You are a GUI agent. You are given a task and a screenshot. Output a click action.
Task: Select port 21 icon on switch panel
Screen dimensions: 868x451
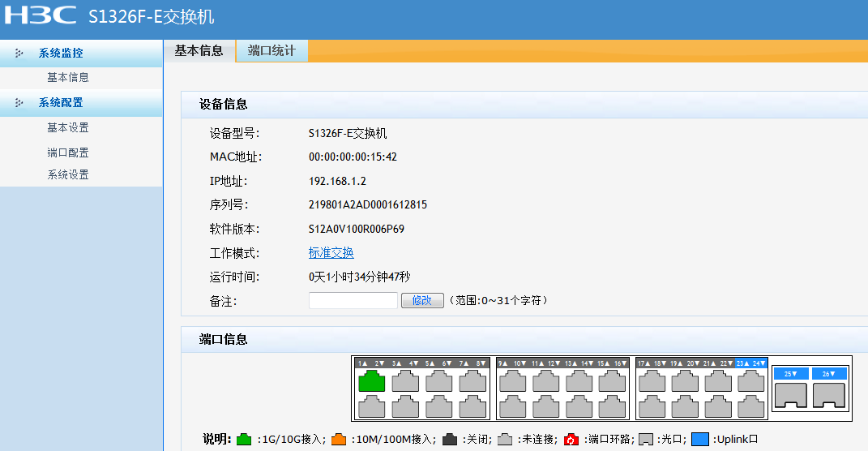[719, 380]
